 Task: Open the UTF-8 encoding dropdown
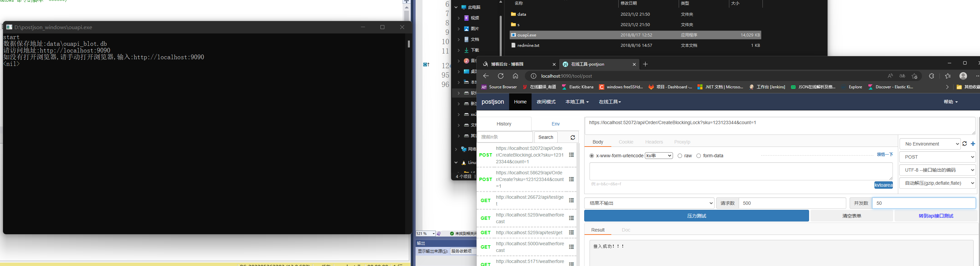(937, 170)
